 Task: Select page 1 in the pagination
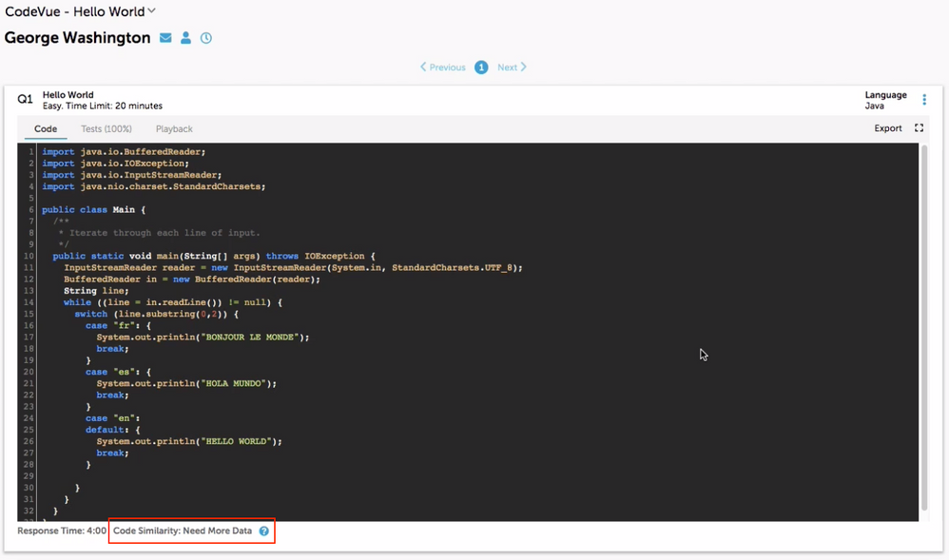tap(481, 68)
